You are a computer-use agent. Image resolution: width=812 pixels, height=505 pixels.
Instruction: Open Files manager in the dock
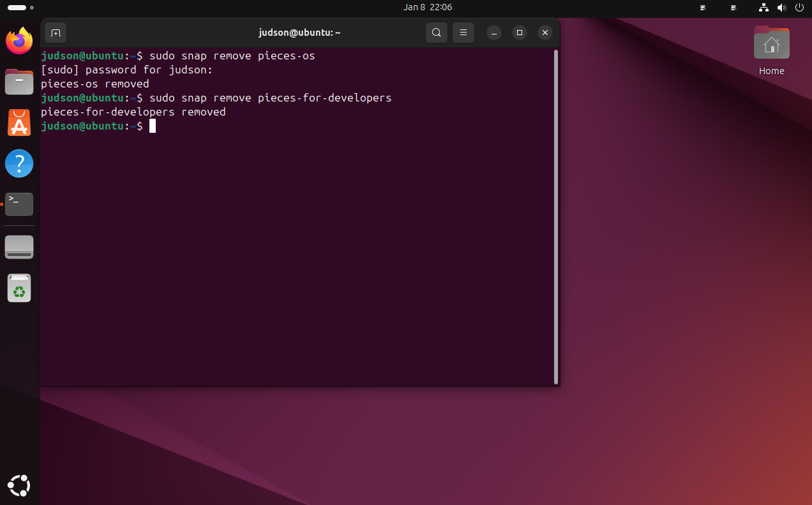click(x=19, y=82)
